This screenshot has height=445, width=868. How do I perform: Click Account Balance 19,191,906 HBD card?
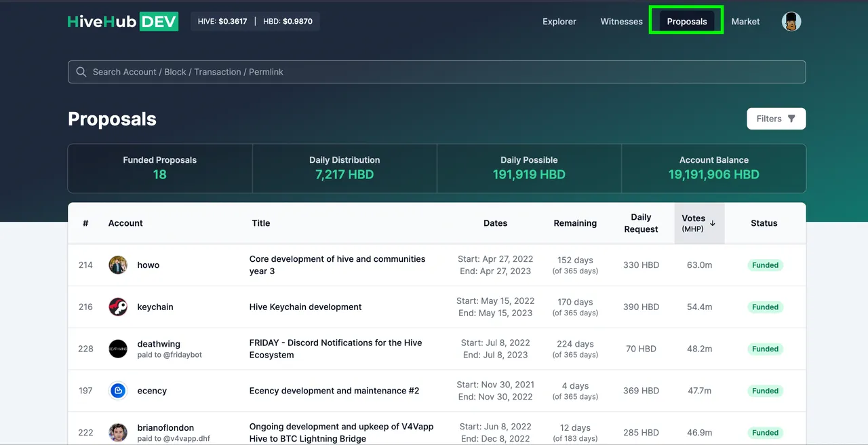click(x=714, y=168)
